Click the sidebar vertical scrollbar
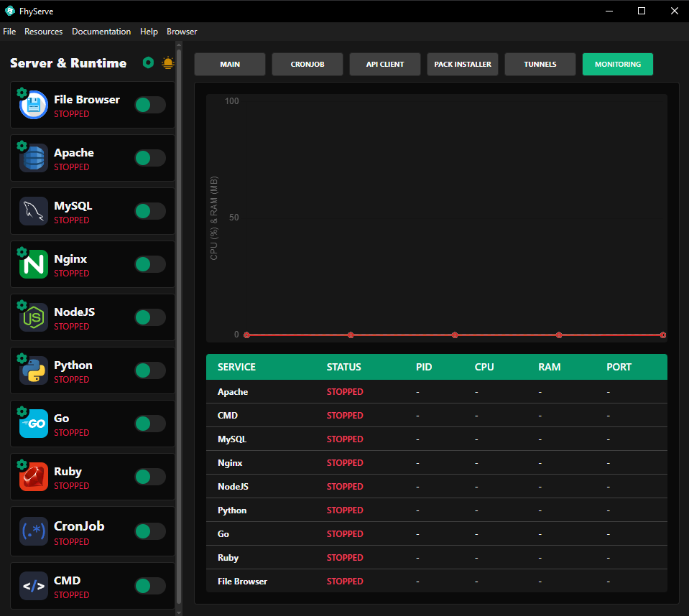The image size is (689, 616). (x=179, y=325)
